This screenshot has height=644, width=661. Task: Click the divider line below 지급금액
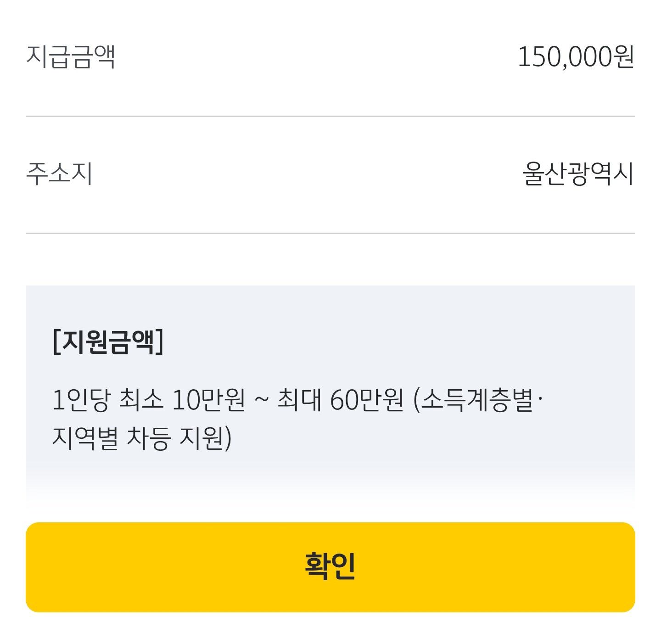pyautogui.click(x=330, y=117)
